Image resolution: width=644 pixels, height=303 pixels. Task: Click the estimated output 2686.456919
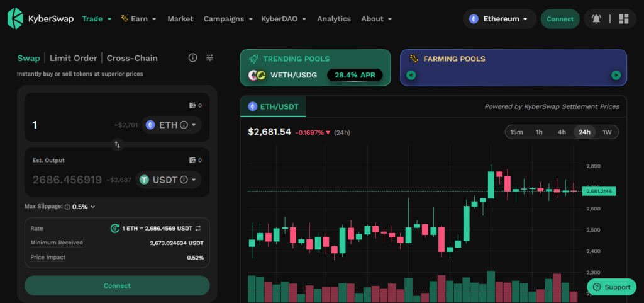click(67, 180)
